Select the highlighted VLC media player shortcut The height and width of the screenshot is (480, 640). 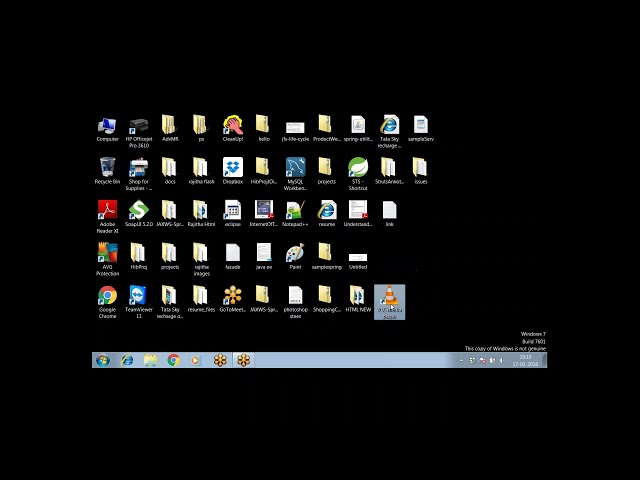coord(389,302)
